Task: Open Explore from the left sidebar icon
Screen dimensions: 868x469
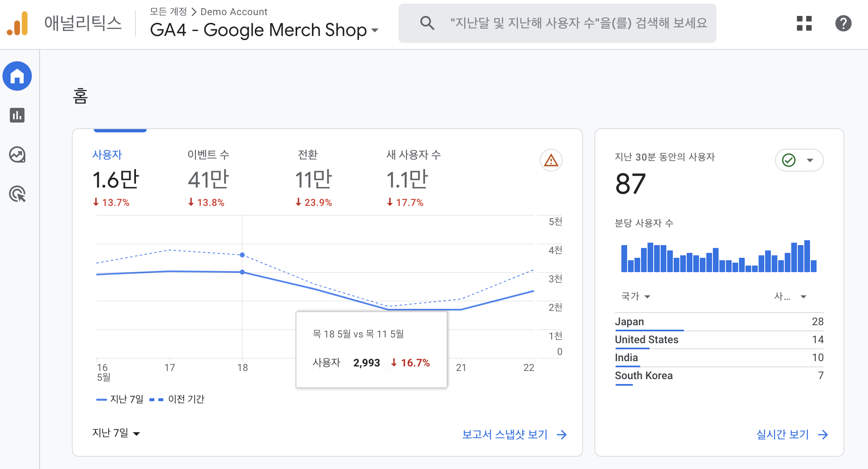Action: tap(17, 155)
